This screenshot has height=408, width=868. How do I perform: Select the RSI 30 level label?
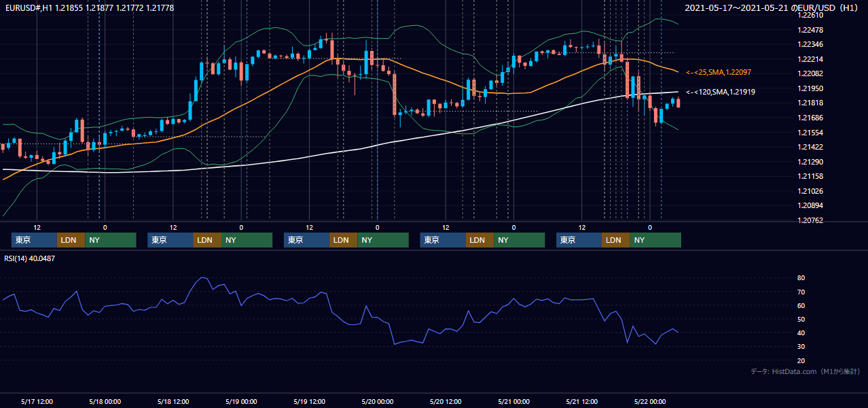tap(801, 347)
